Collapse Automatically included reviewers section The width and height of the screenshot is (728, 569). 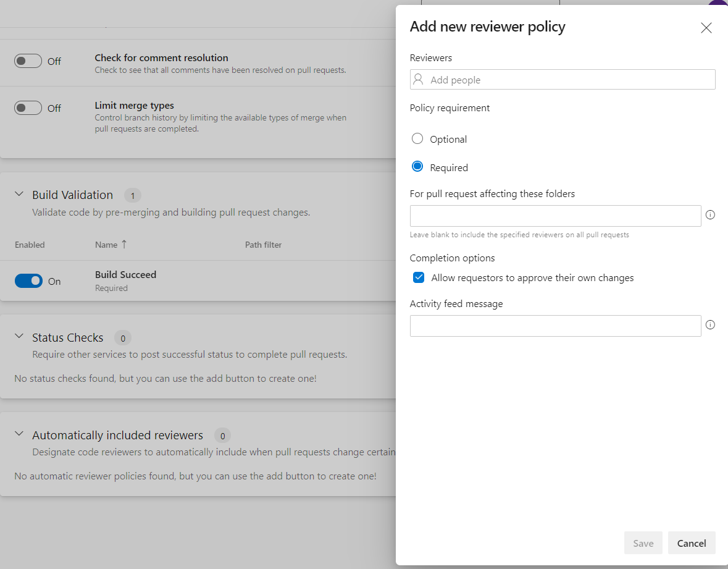pyautogui.click(x=19, y=434)
